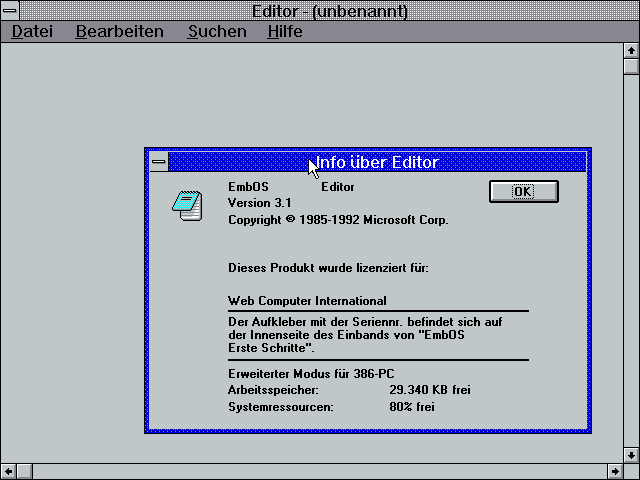Open the Hilfe menu
This screenshot has width=640, height=480.
[285, 31]
